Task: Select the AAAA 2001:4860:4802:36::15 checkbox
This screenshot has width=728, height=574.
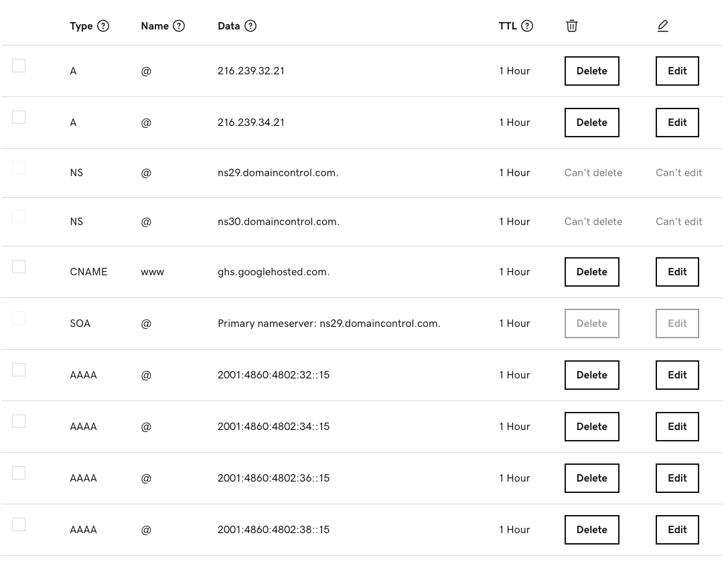Action: (19, 473)
